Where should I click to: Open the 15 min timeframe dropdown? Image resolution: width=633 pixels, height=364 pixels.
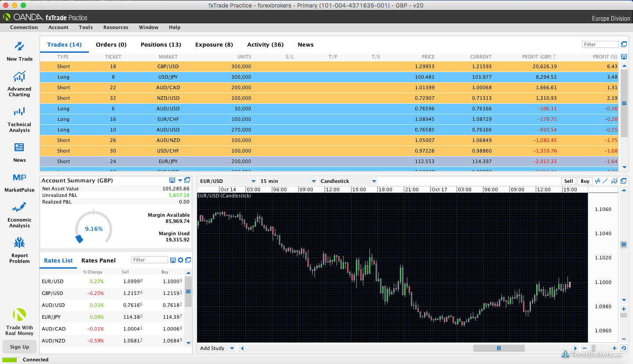[x=288, y=181]
